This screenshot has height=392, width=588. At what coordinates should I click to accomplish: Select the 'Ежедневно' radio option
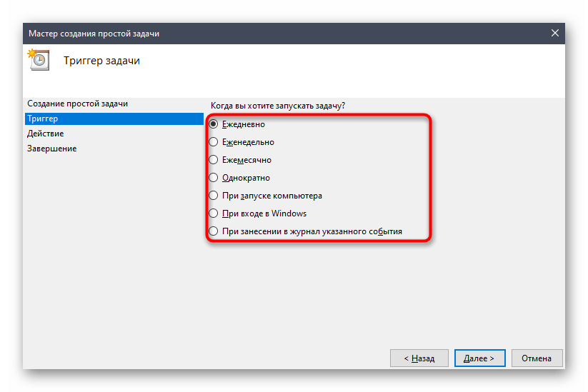pos(214,124)
